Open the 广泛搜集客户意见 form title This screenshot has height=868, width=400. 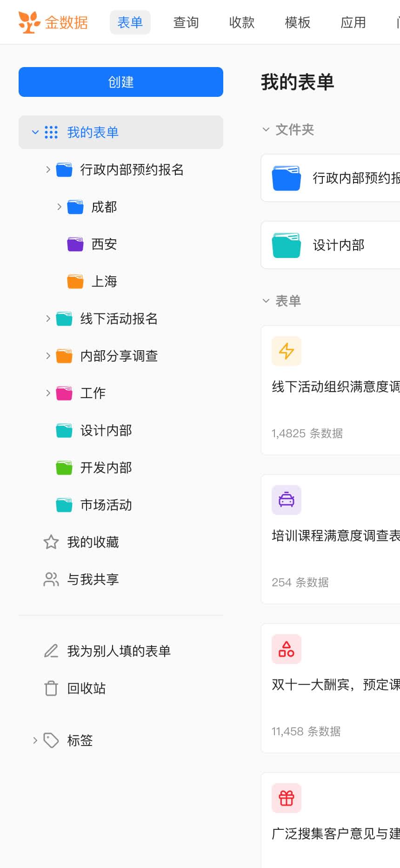click(336, 834)
